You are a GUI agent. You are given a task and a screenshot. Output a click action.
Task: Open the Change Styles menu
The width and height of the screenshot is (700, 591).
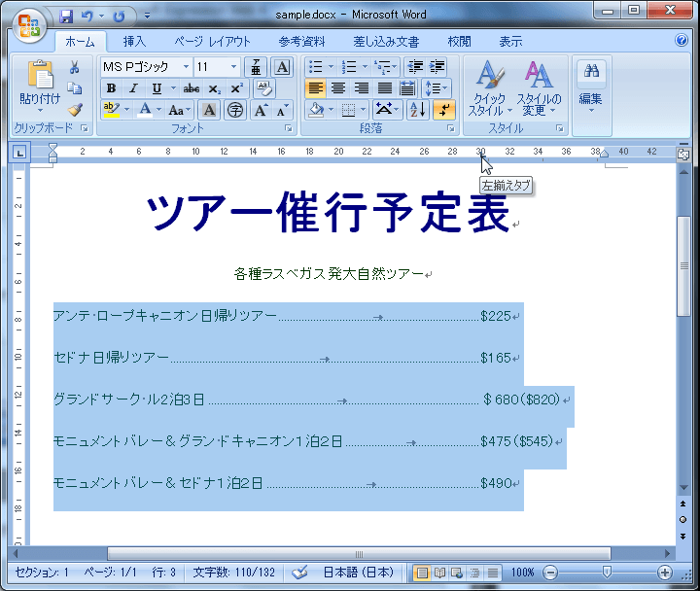coord(539,89)
